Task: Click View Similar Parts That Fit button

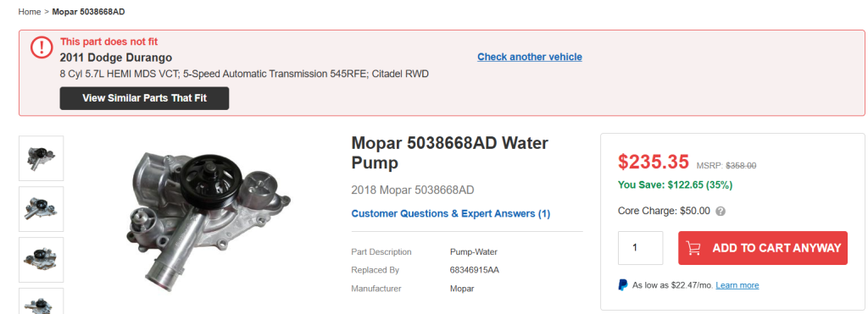Action: pyautogui.click(x=144, y=98)
